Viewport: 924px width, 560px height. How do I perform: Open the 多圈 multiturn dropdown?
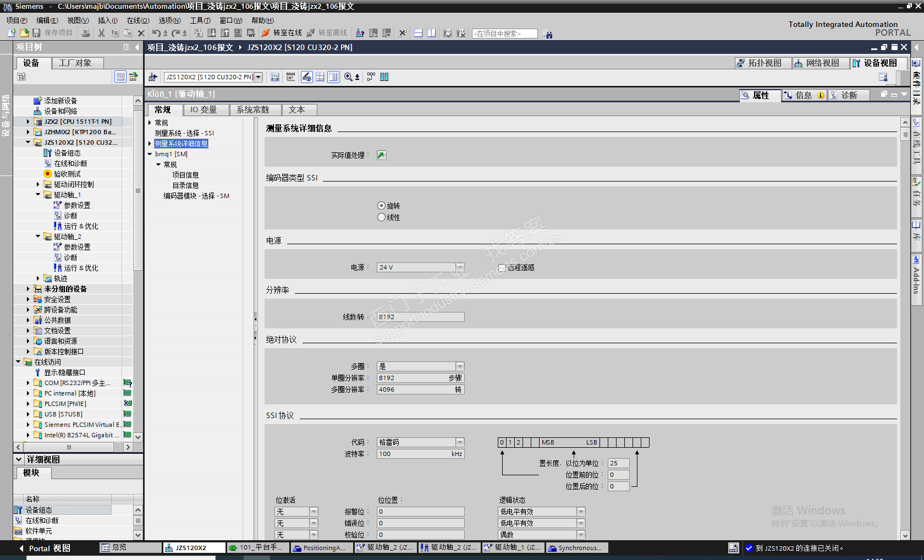click(460, 366)
